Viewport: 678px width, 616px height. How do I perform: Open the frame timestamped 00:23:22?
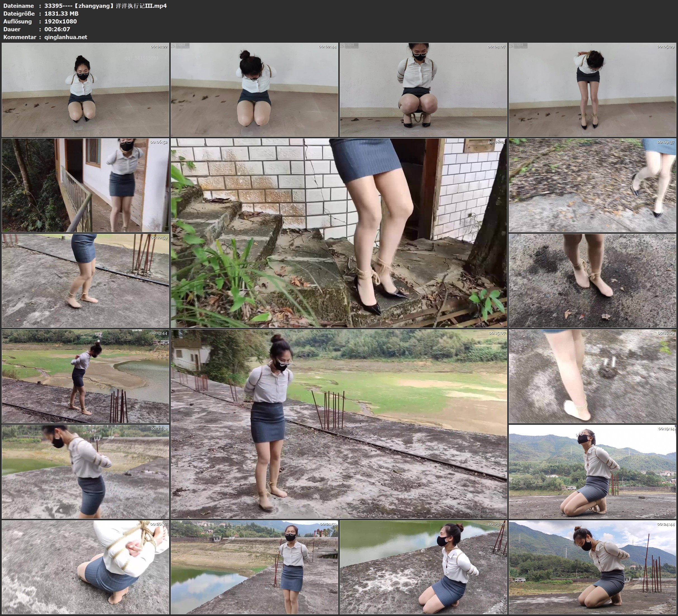(x=423, y=567)
